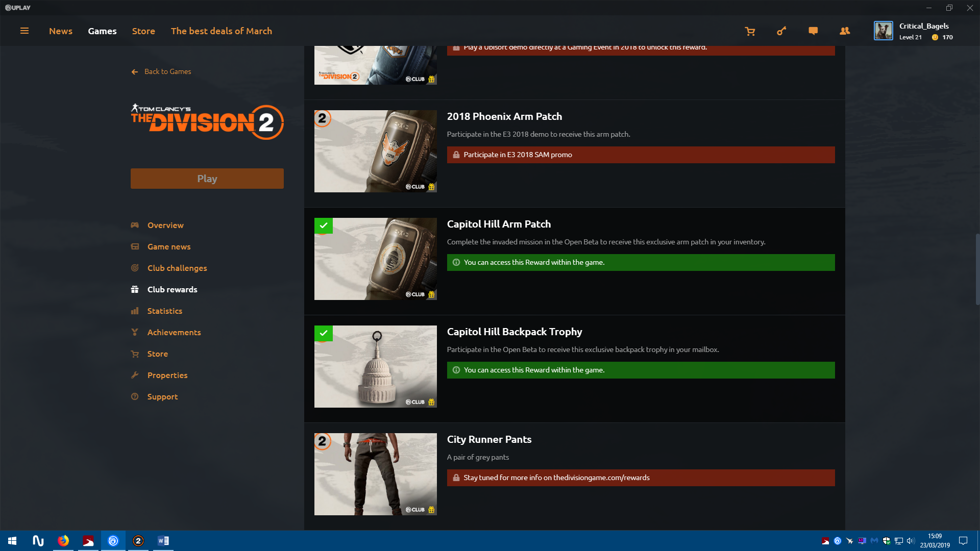Select Game news in the sidebar
The image size is (980, 551).
(169, 246)
